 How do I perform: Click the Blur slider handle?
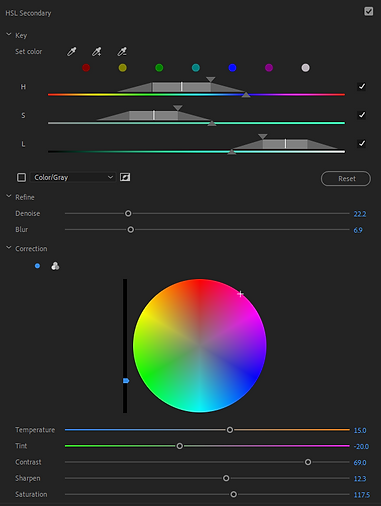point(131,230)
